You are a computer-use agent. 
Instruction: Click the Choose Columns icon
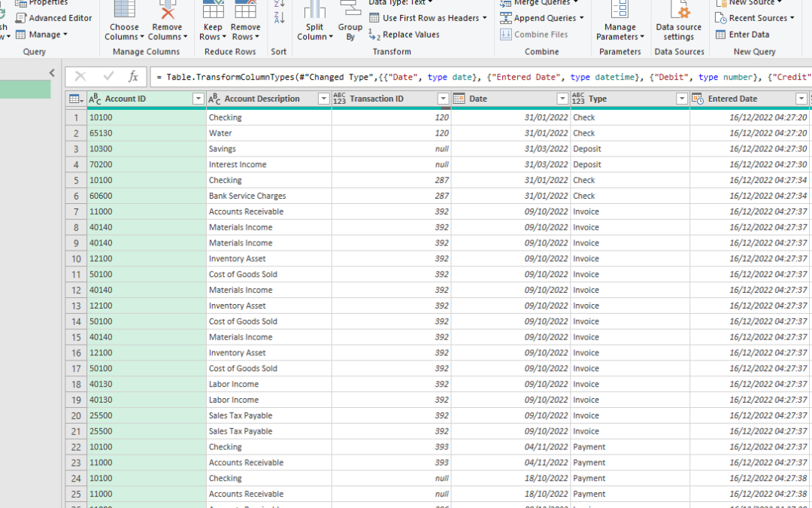pyautogui.click(x=124, y=9)
